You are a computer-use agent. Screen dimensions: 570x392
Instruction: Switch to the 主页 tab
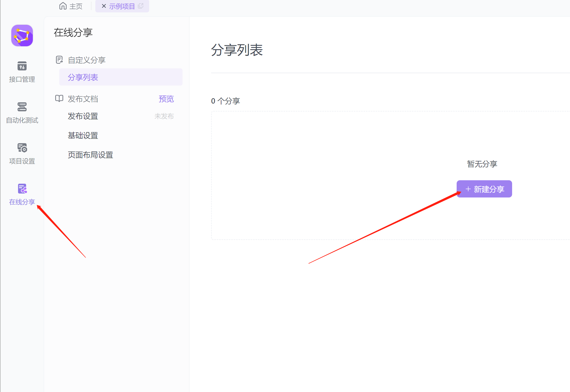click(x=71, y=6)
